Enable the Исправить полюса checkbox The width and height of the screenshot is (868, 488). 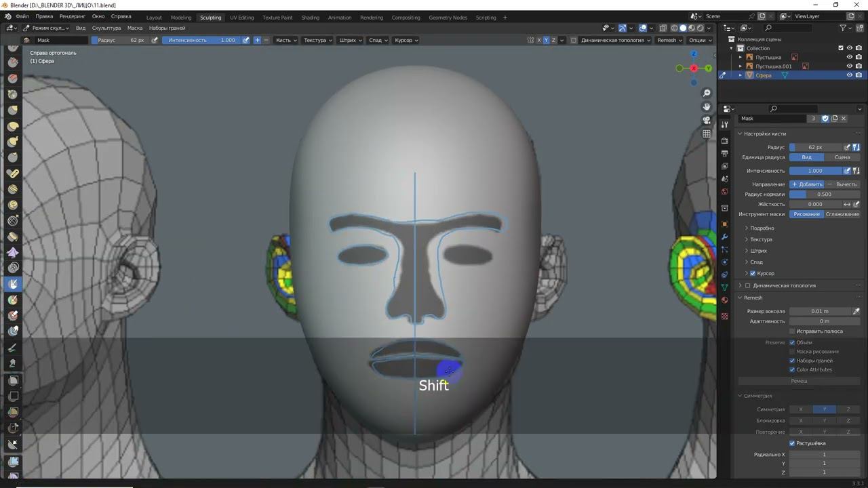[x=792, y=331]
